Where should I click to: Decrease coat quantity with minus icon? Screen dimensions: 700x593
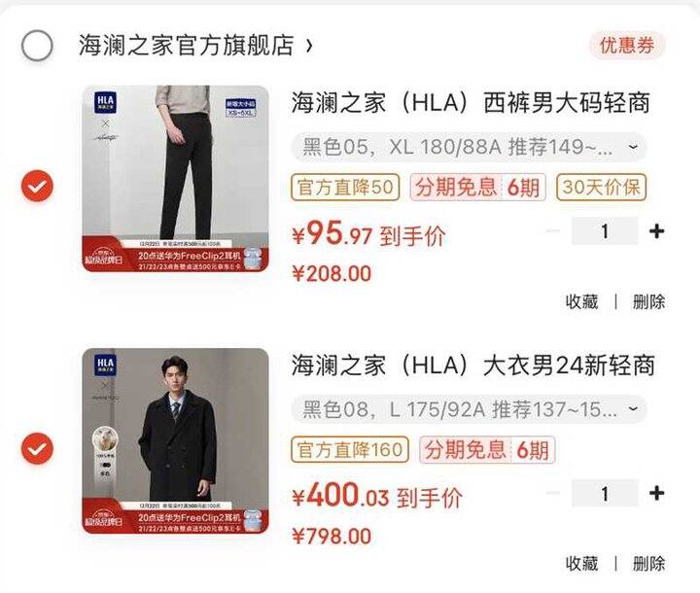click(x=552, y=494)
